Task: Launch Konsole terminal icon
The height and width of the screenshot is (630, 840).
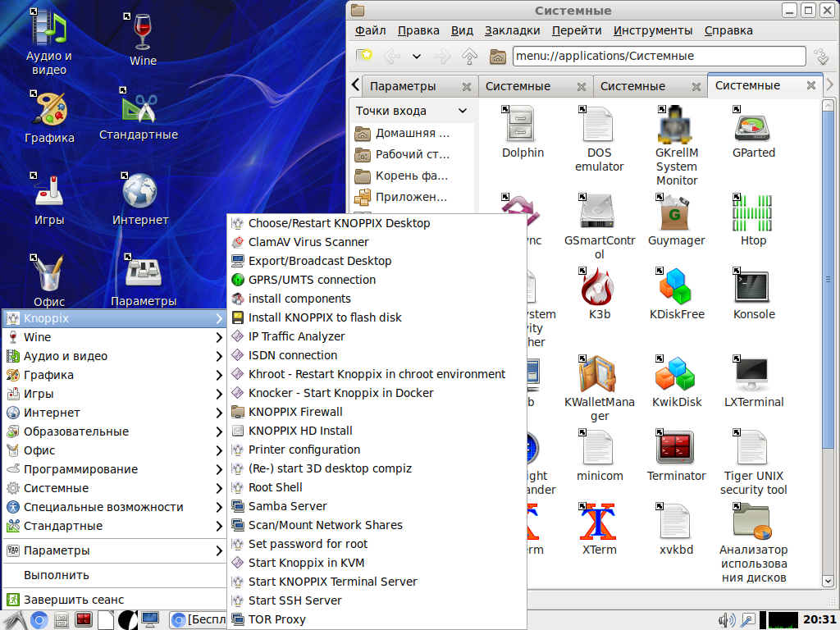Action: pyautogui.click(x=753, y=286)
